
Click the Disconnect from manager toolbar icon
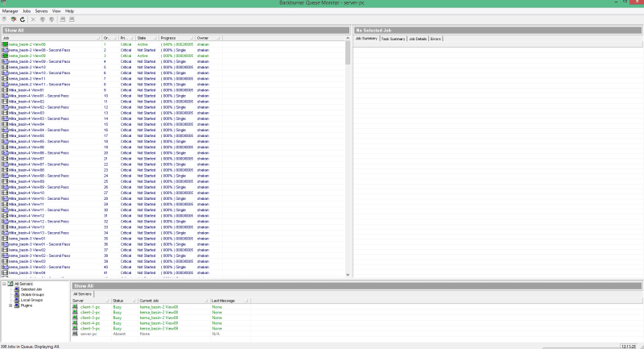pyautogui.click(x=14, y=18)
